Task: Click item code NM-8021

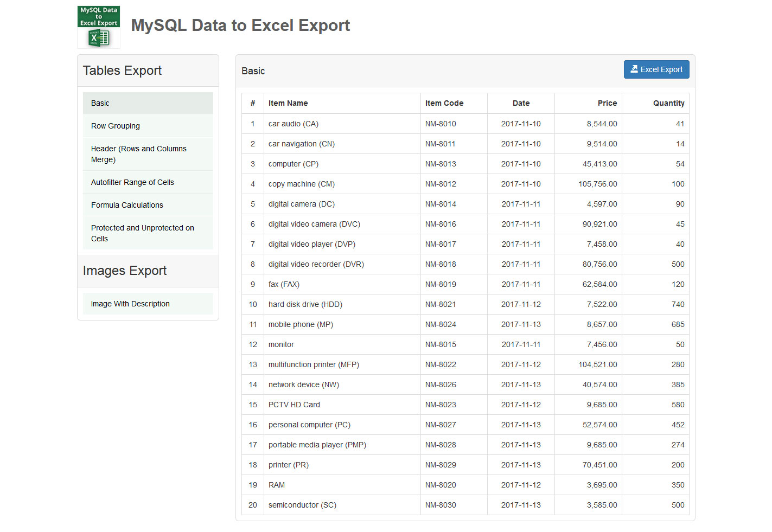Action: [x=441, y=304]
